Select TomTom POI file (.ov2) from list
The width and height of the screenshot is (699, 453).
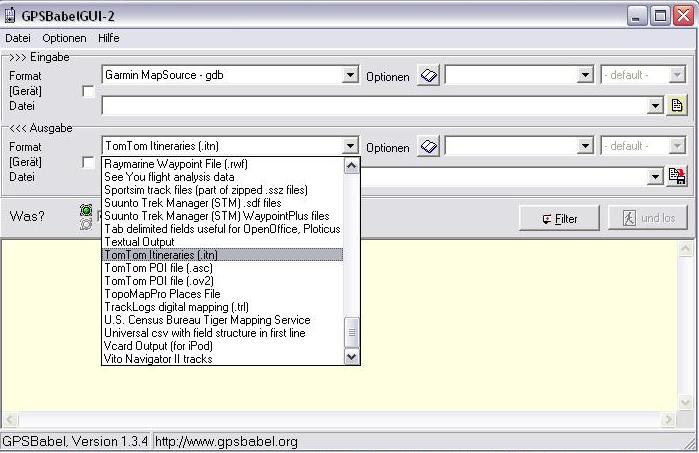pos(158,281)
